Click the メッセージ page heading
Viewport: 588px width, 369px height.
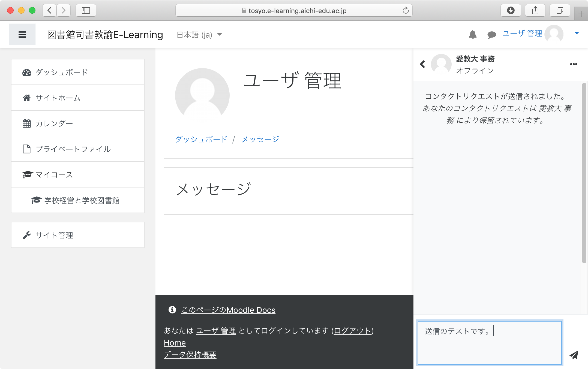click(214, 189)
